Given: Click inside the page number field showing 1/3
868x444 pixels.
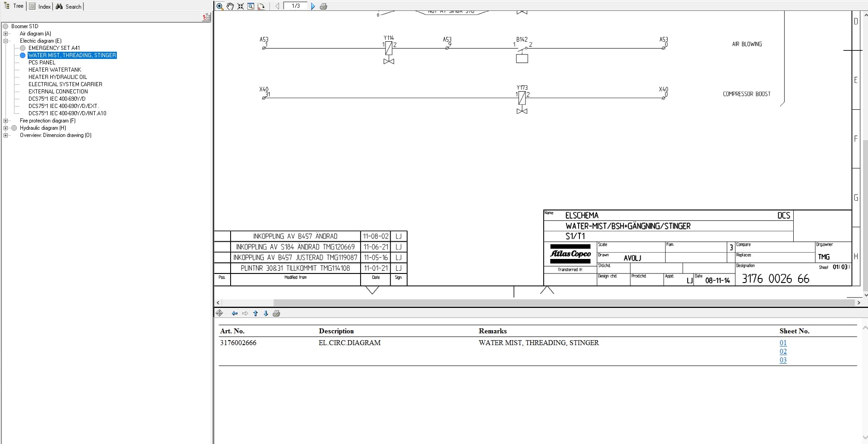Looking at the screenshot, I should [x=296, y=6].
